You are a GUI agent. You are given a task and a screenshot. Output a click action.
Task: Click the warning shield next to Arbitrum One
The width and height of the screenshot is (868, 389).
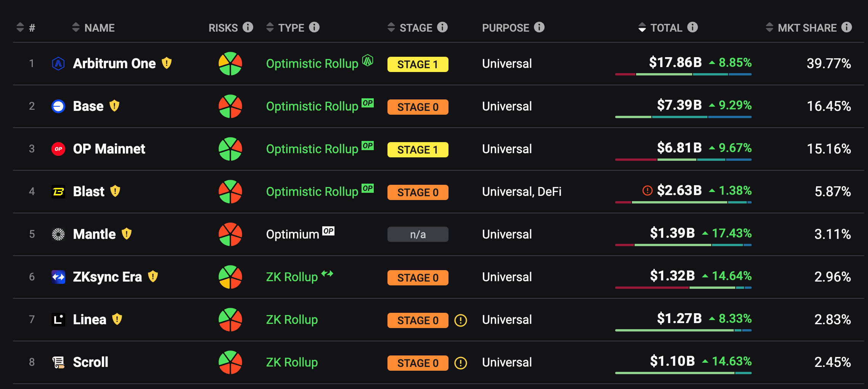(x=167, y=63)
